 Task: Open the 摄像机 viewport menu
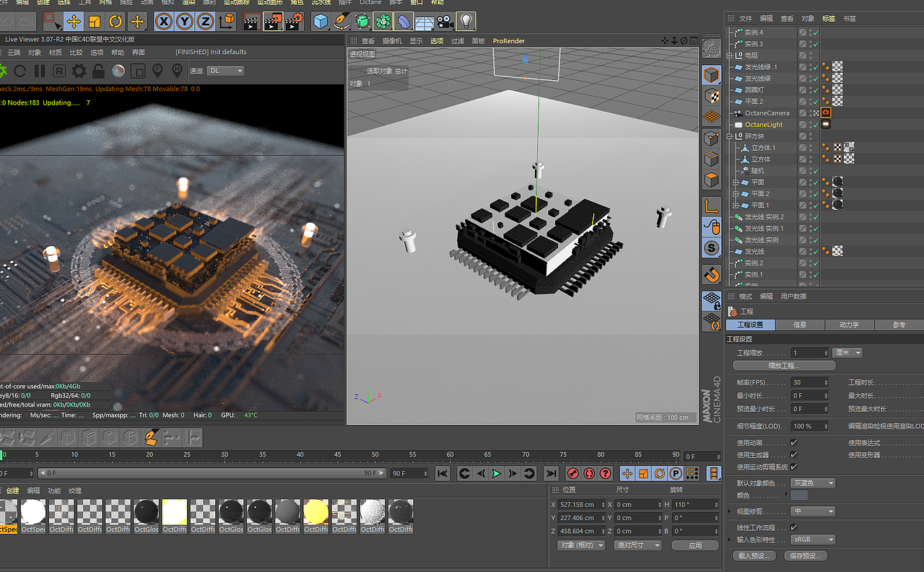[x=392, y=41]
